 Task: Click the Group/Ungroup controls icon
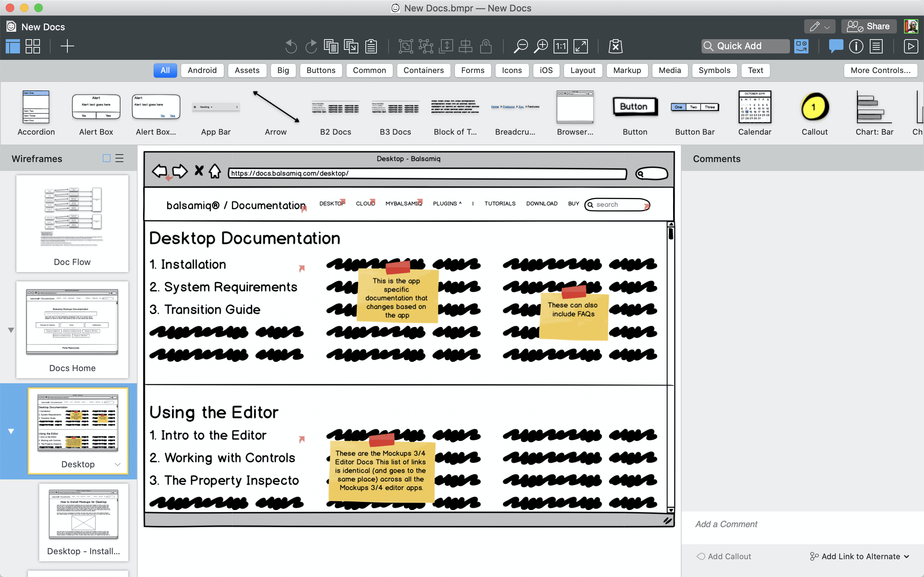point(405,46)
